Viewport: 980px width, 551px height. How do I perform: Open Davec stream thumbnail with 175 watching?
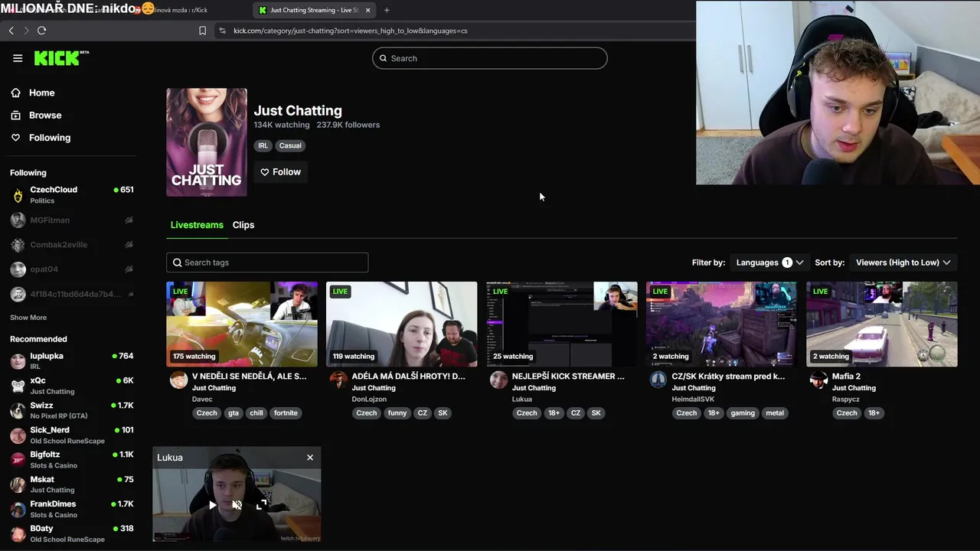click(x=242, y=324)
